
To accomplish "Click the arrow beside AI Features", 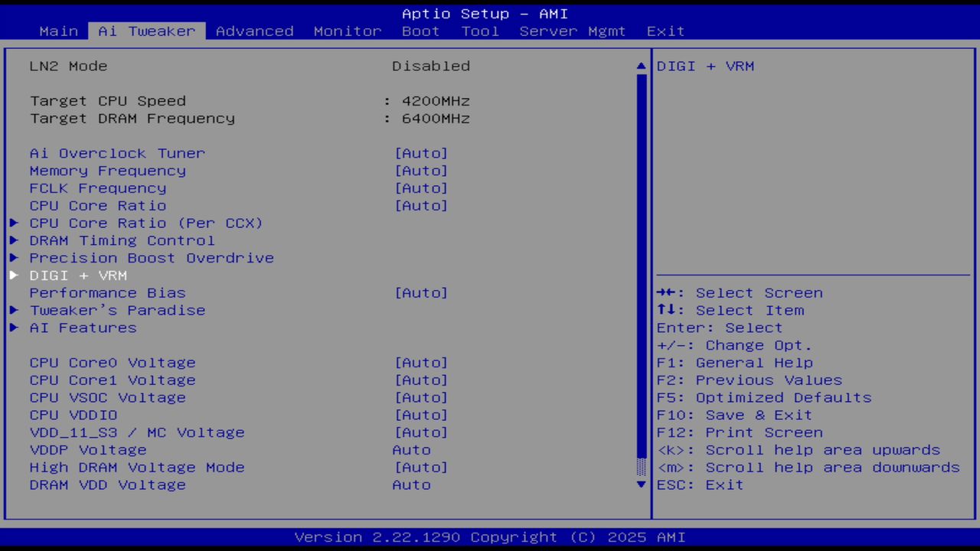I will pyautogui.click(x=14, y=328).
